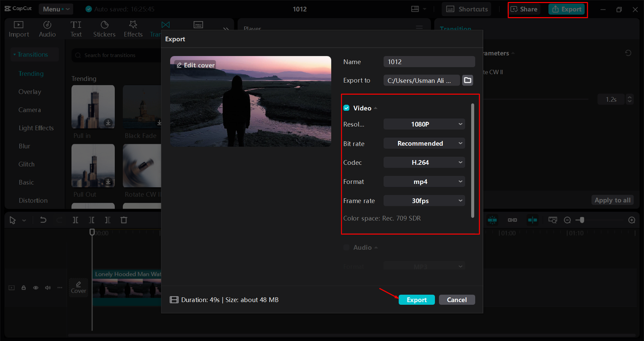Click the Share button in top bar
Image resolution: width=644 pixels, height=341 pixels.
click(x=524, y=9)
